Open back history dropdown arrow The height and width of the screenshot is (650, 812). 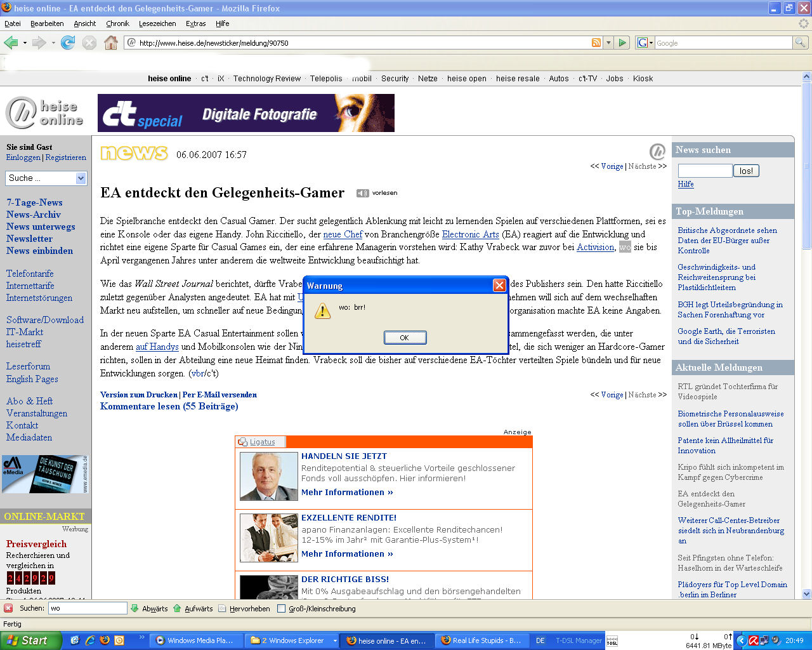(x=25, y=43)
